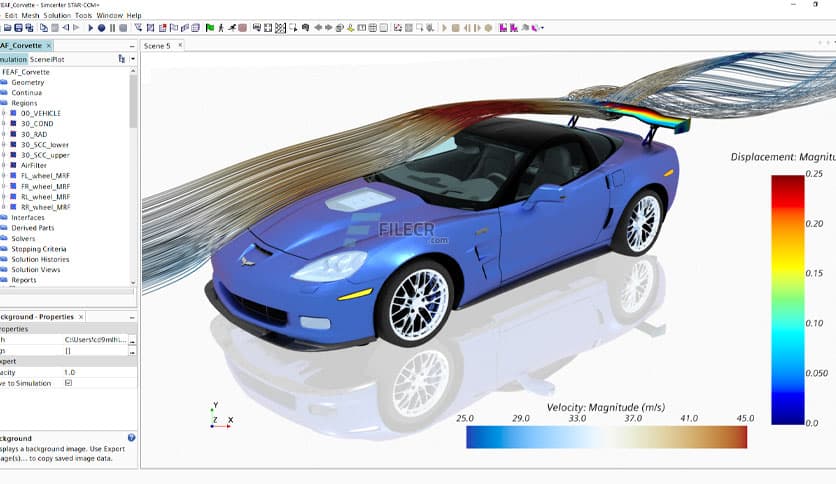Close the FEAF_Corvette simulation tab
Viewport: 836px width, 484px height.
[x=49, y=45]
